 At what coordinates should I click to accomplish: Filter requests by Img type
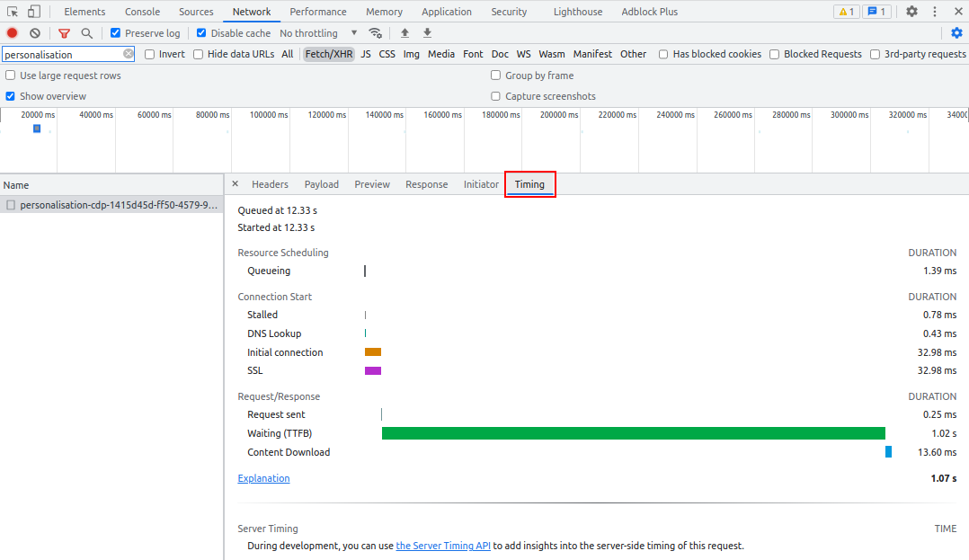click(411, 55)
